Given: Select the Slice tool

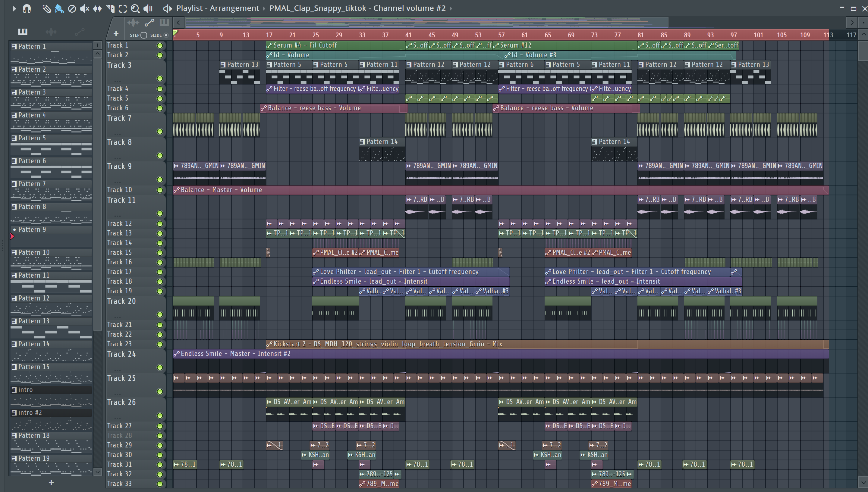Looking at the screenshot, I should point(110,8).
